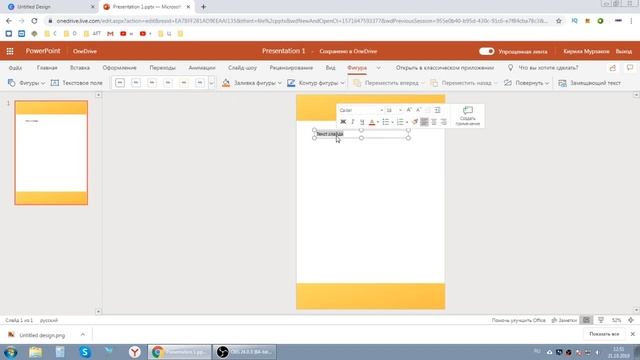The image size is (640, 360).
Task: Toggle numbered list in floating toolbar
Action: point(400,122)
